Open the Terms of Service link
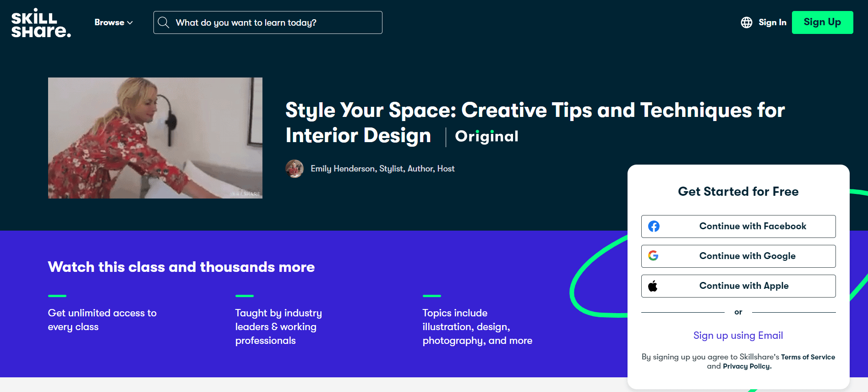Screen dimensions: 868x392 coord(808,357)
